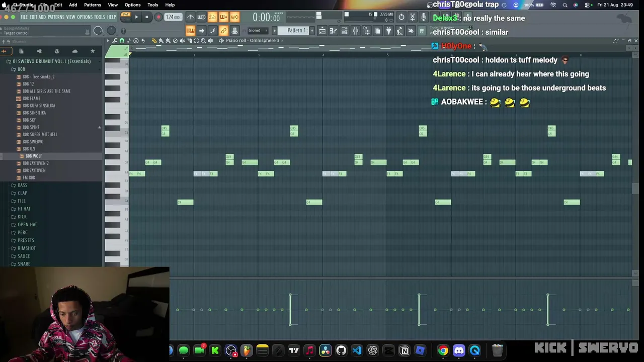644x362 pixels.
Task: Open the audio editor scissors icon
Action: pos(413,17)
